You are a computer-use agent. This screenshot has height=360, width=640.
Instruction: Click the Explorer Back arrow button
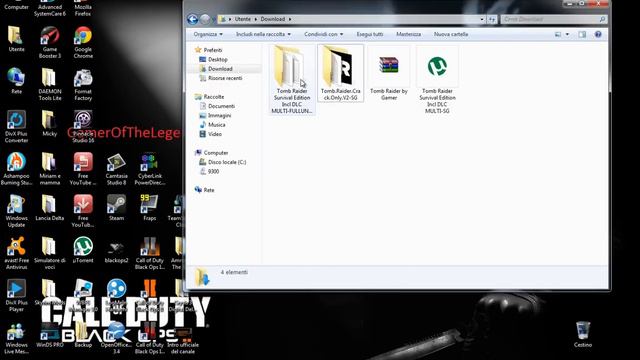click(193, 19)
